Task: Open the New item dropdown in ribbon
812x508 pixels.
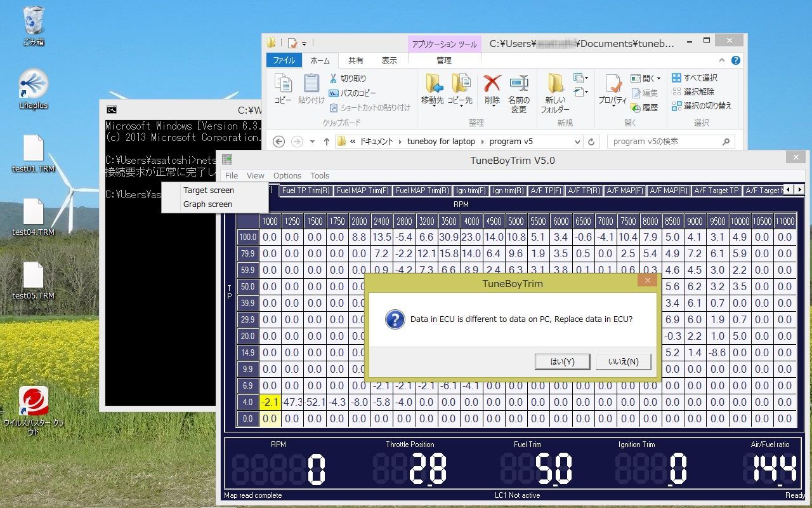Action: pyautogui.click(x=580, y=78)
